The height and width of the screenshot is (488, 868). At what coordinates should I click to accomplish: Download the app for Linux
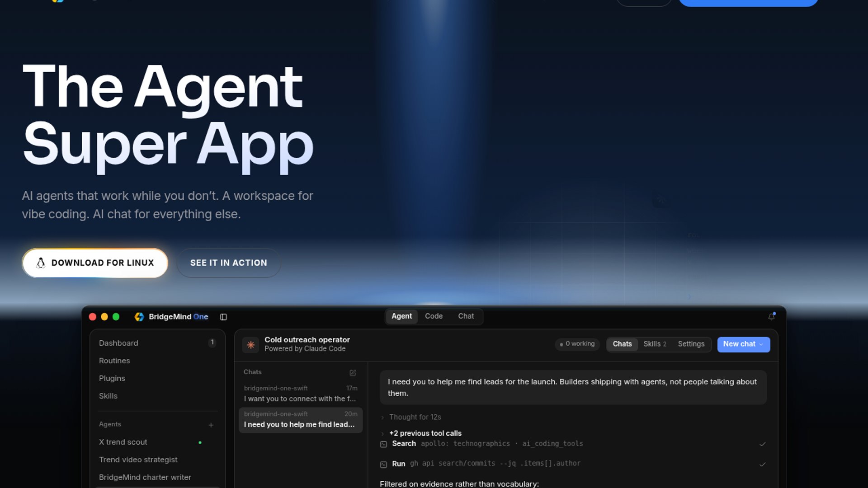pos(95,263)
